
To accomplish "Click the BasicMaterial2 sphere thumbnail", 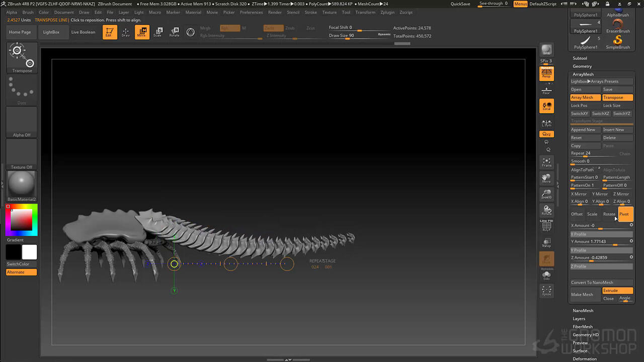I will (22, 184).
